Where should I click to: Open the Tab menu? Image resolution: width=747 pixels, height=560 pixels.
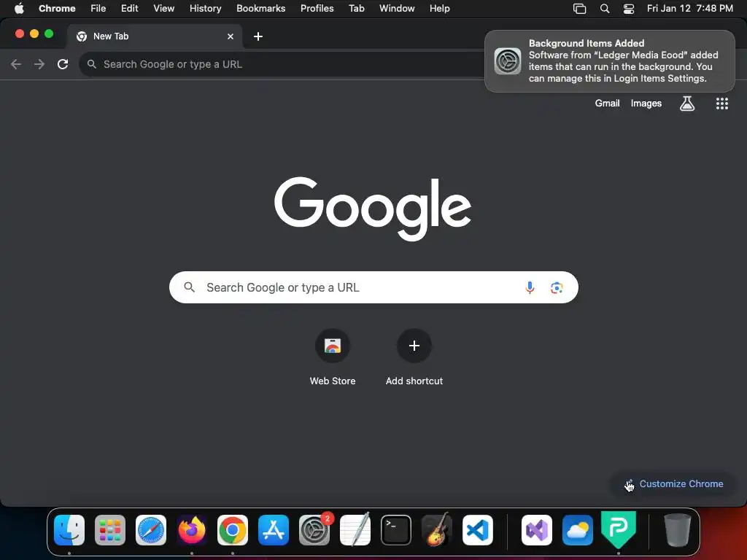(356, 8)
